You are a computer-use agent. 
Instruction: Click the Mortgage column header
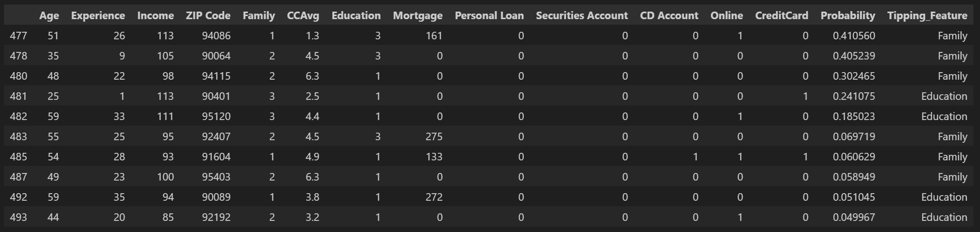pyautogui.click(x=417, y=16)
